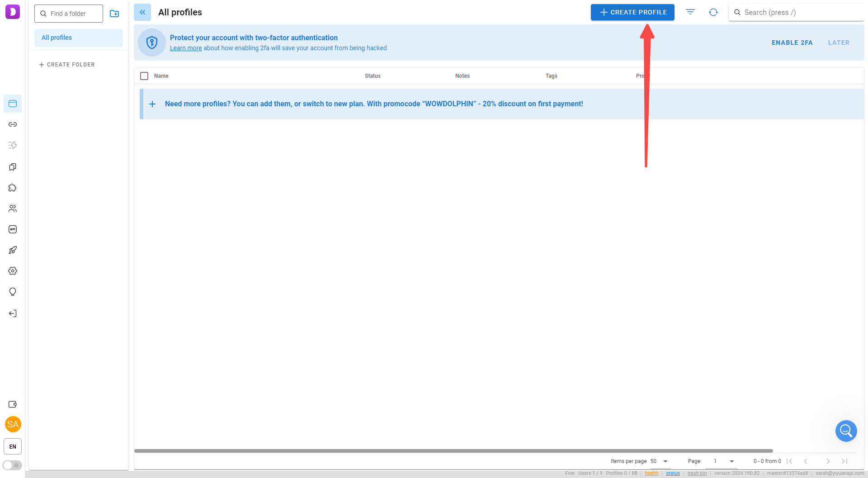The height and width of the screenshot is (478, 868).
Task: Click the 'master#13374aa8' build text
Action: (x=788, y=473)
